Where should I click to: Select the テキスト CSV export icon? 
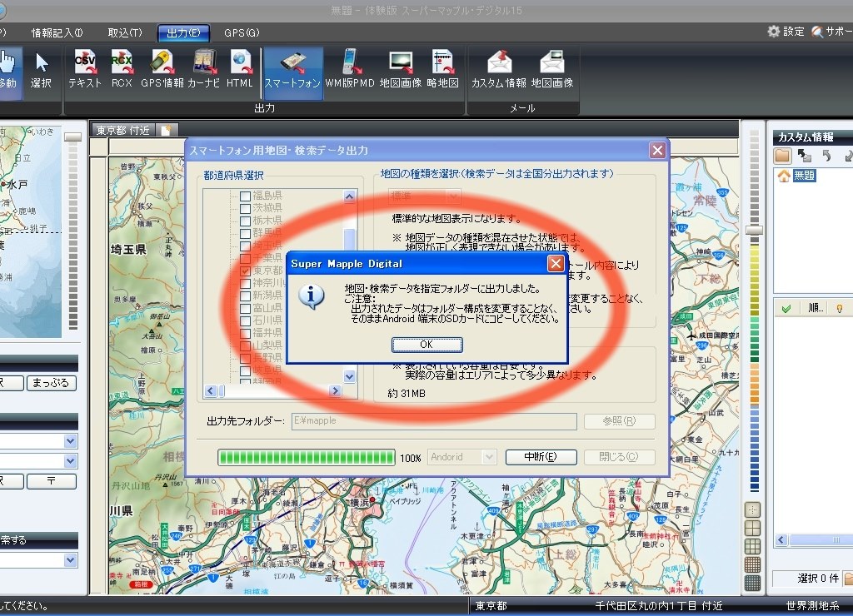pos(85,69)
